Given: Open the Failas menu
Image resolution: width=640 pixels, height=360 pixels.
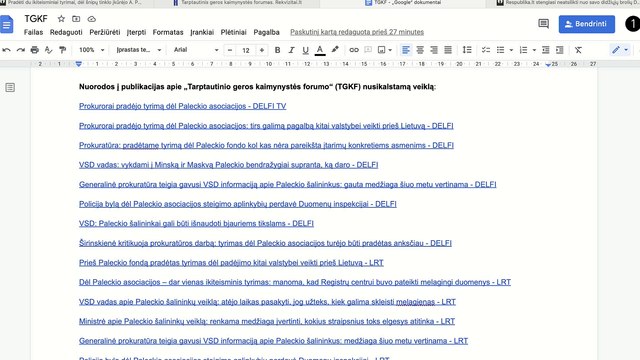Looking at the screenshot, I should pyautogui.click(x=33, y=32).
